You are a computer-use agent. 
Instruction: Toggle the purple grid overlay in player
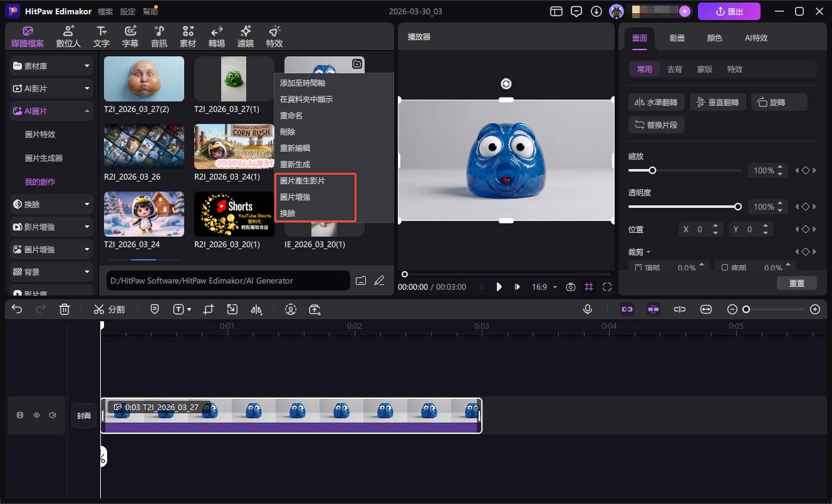[x=589, y=287]
